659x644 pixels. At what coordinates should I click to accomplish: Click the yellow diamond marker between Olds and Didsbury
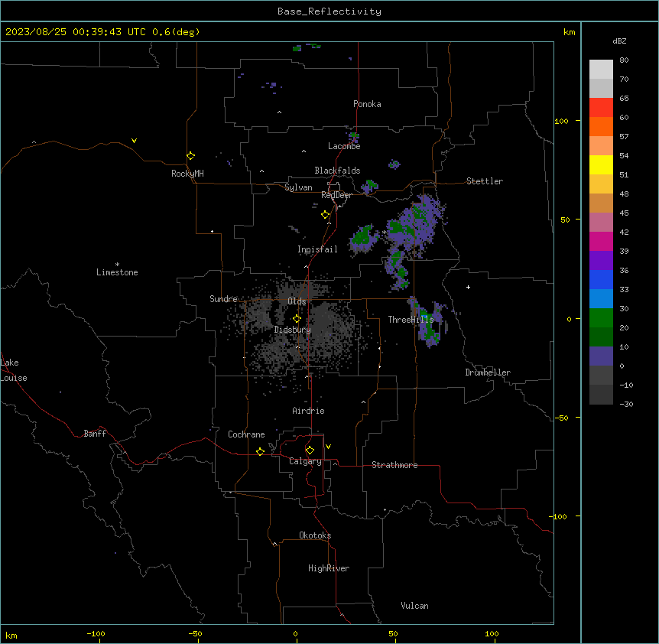tap(297, 318)
